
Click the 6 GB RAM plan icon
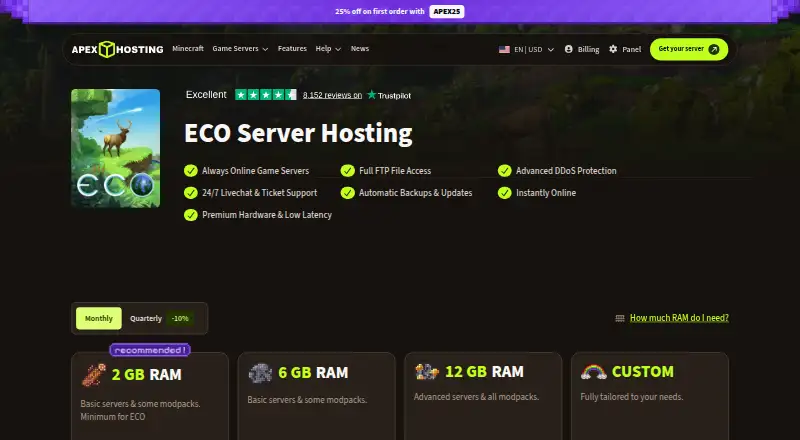pos(260,373)
